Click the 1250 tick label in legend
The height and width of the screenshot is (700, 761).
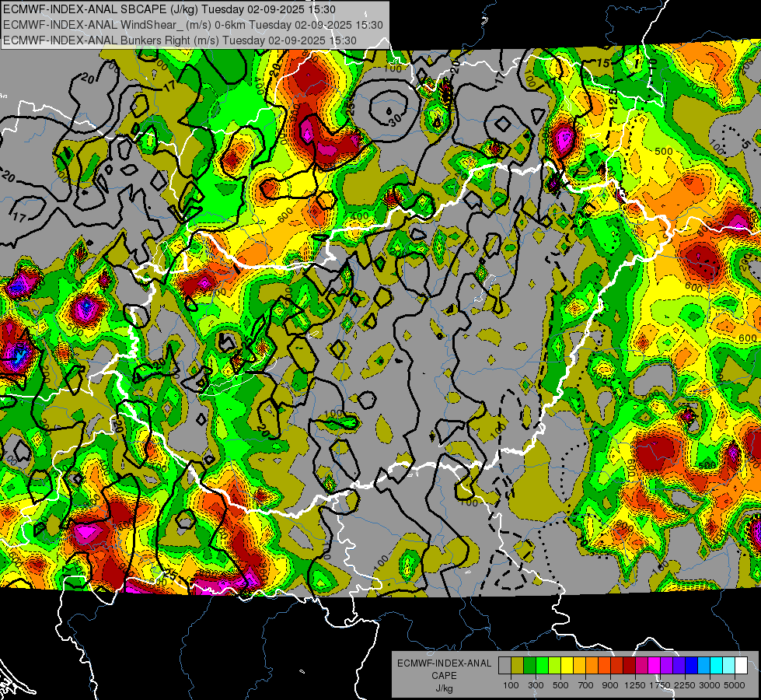635,685
